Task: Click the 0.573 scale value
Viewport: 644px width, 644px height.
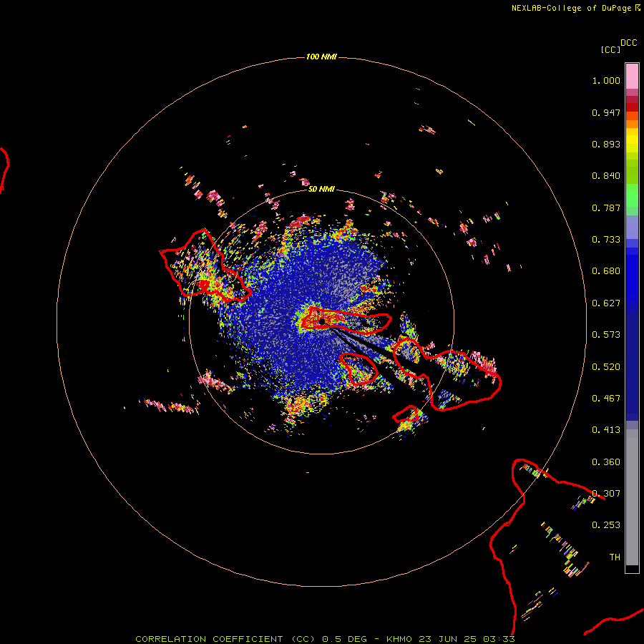Action: pos(606,335)
